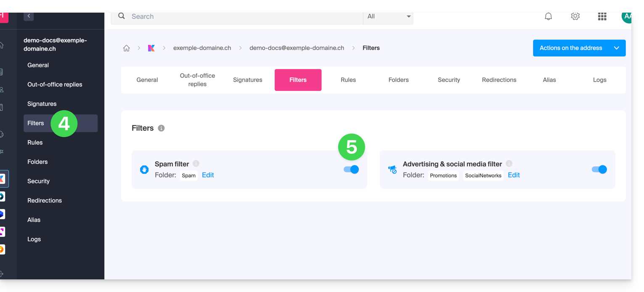Switch to the Rules tab
This screenshot has height=292, width=644.
click(348, 80)
